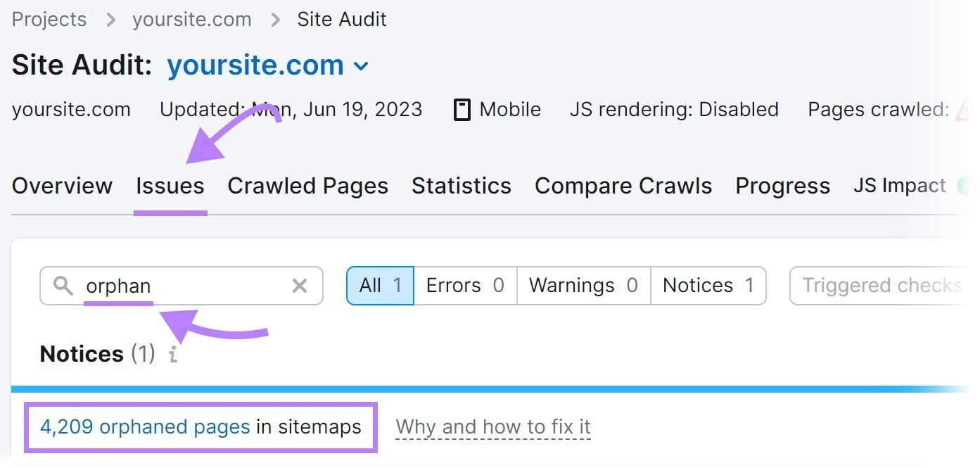The width and height of the screenshot is (980, 468).
Task: Open the Crawled Pages tab
Action: coord(307,186)
